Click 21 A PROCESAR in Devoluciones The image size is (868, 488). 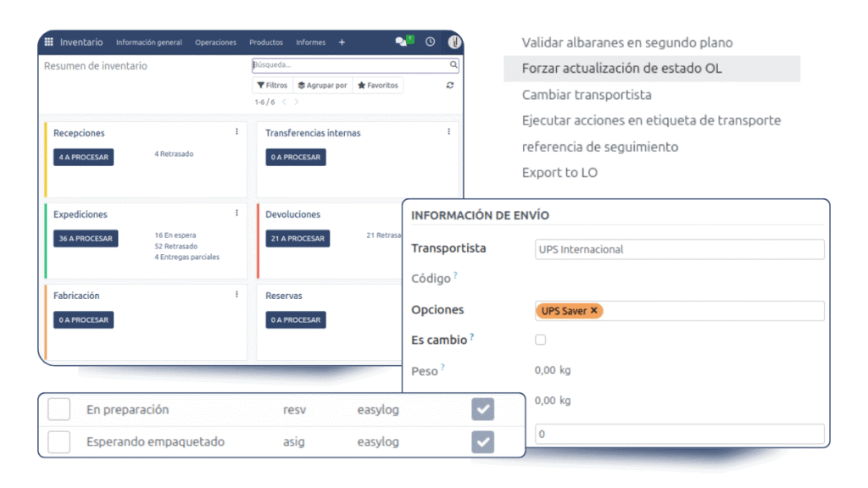[x=297, y=239]
